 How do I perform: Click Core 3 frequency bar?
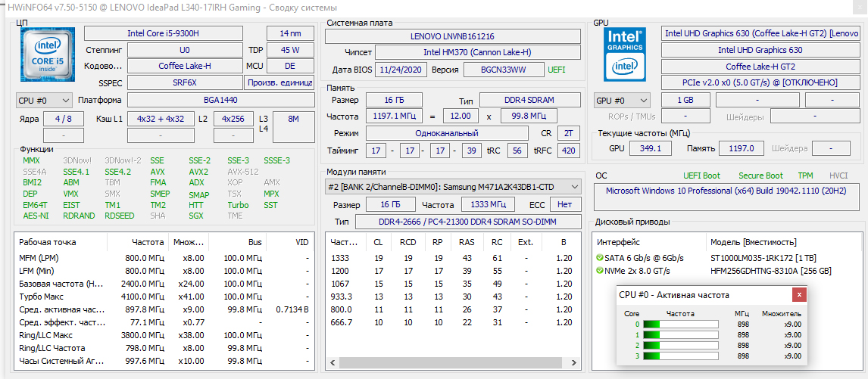pos(680,356)
